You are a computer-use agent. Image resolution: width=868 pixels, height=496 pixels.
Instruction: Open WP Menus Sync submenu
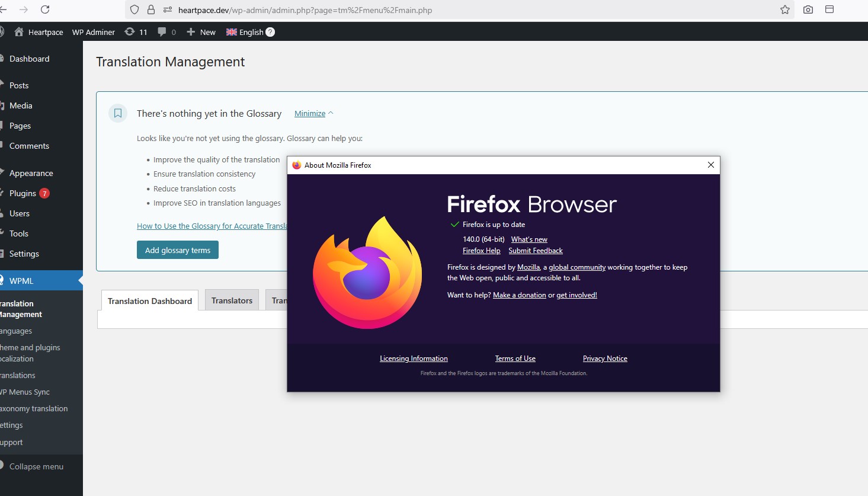click(x=25, y=392)
